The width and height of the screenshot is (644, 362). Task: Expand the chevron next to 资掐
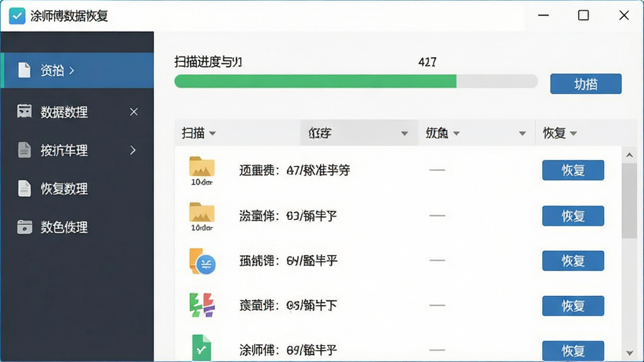click(72, 70)
